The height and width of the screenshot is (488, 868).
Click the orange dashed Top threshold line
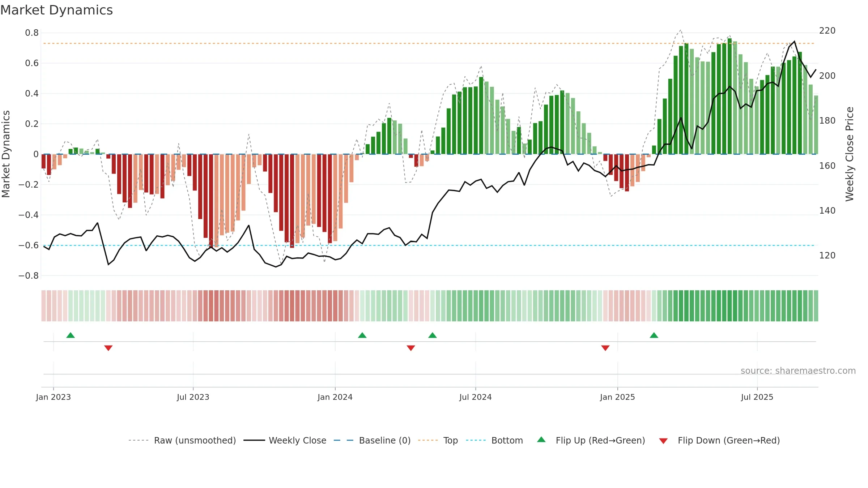(x=429, y=43)
